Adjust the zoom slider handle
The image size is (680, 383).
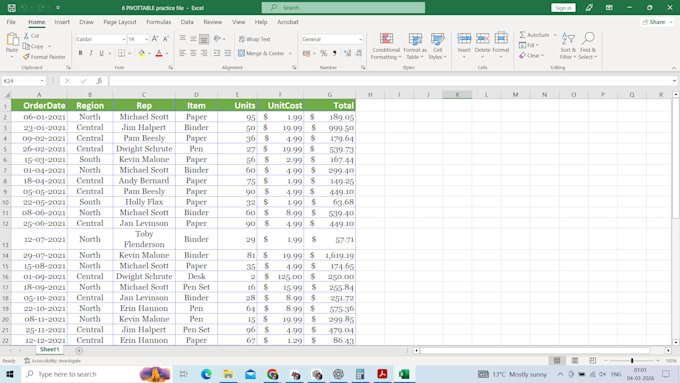(632, 360)
